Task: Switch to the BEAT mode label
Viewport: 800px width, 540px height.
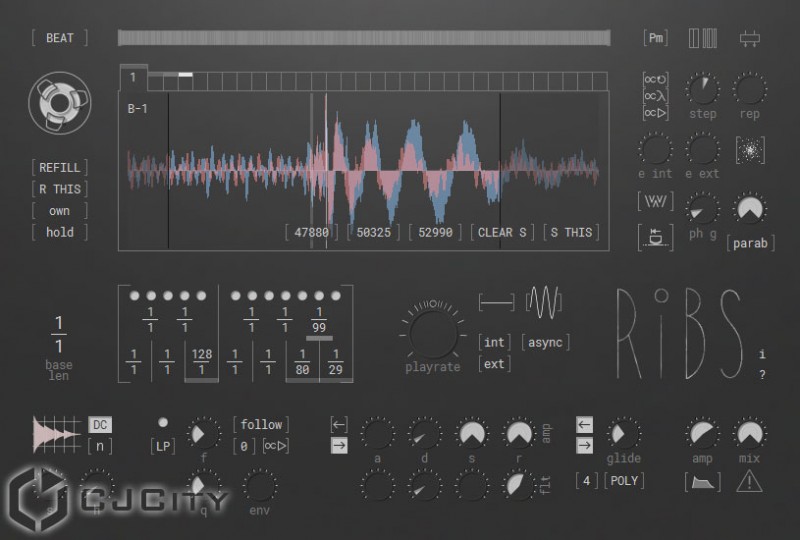Action: click(x=59, y=38)
